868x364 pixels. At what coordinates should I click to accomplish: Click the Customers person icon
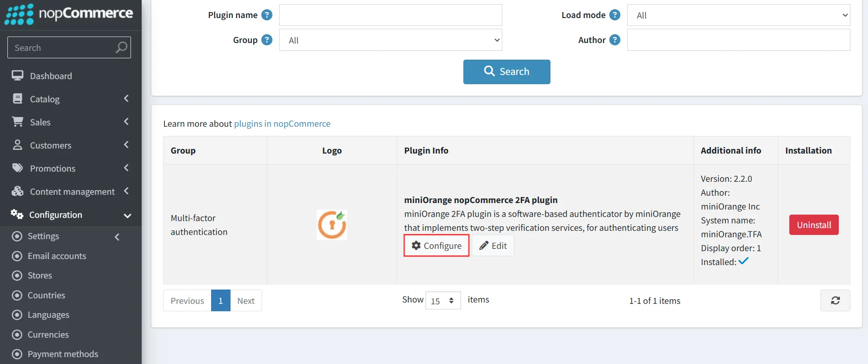18,145
